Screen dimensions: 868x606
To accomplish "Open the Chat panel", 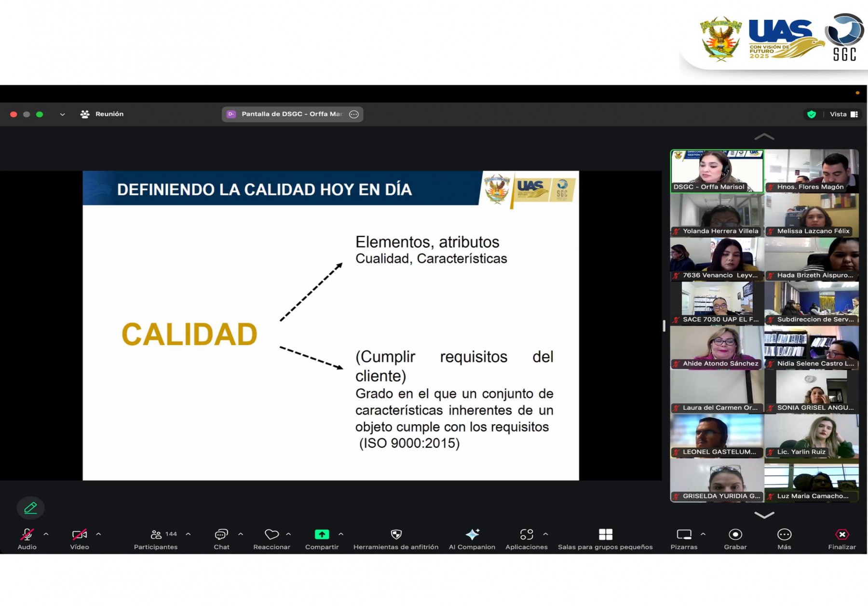I will click(221, 535).
